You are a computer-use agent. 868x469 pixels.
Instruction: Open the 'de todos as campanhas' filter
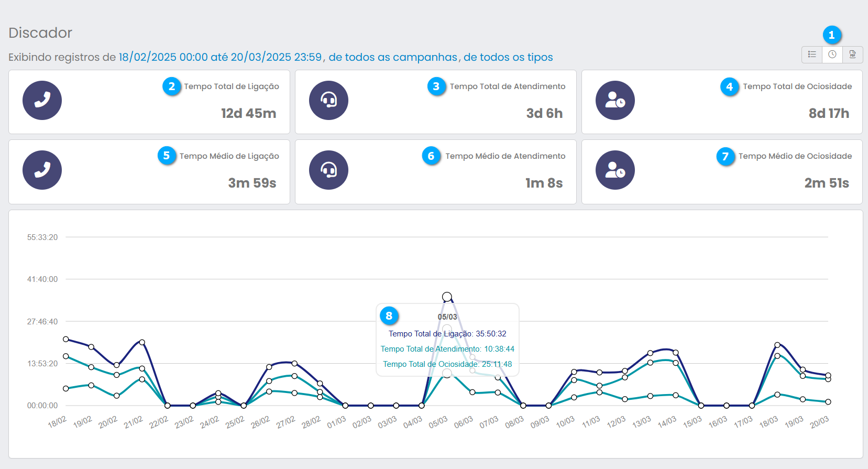(393, 57)
